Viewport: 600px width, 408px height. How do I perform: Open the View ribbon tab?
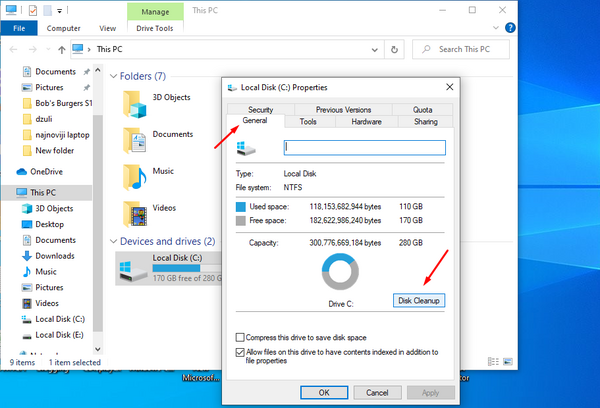click(108, 28)
